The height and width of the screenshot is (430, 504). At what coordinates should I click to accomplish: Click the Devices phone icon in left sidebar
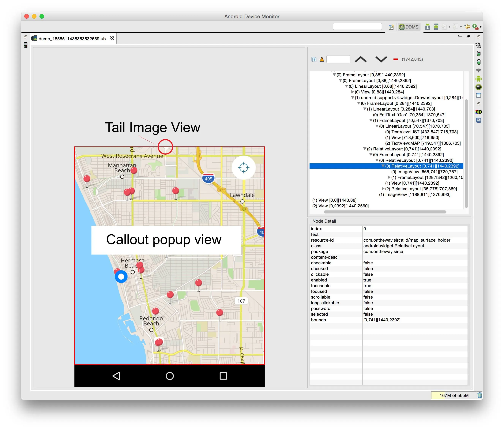pyautogui.click(x=25, y=45)
